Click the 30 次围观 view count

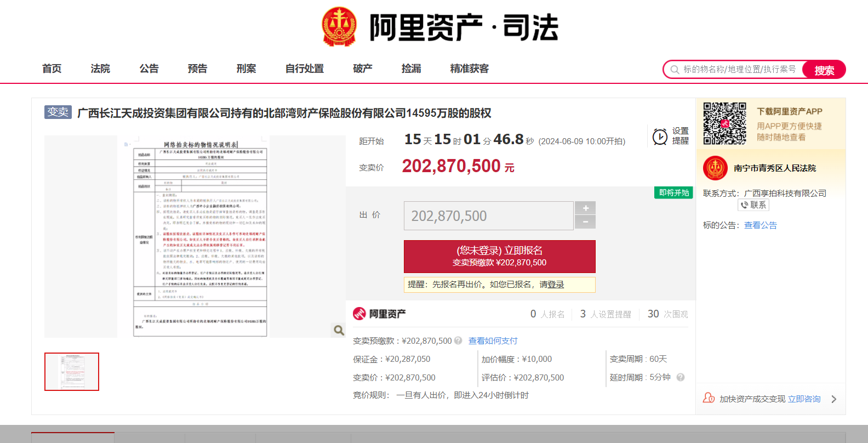coord(668,314)
